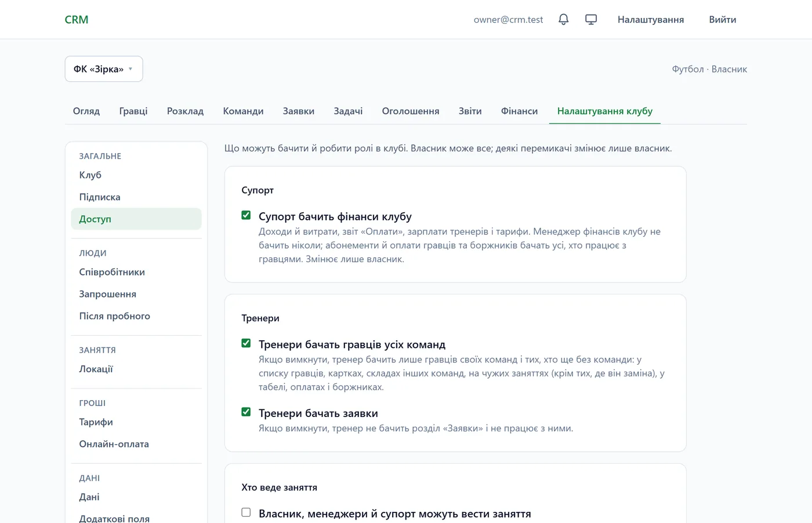Click Вийти to log out
Image resolution: width=812 pixels, height=523 pixels.
tap(723, 20)
